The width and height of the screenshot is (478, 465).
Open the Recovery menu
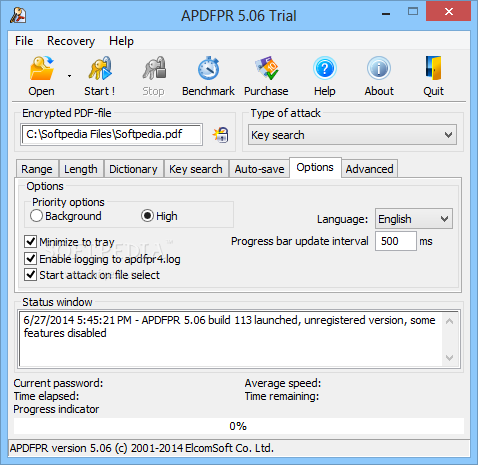71,41
